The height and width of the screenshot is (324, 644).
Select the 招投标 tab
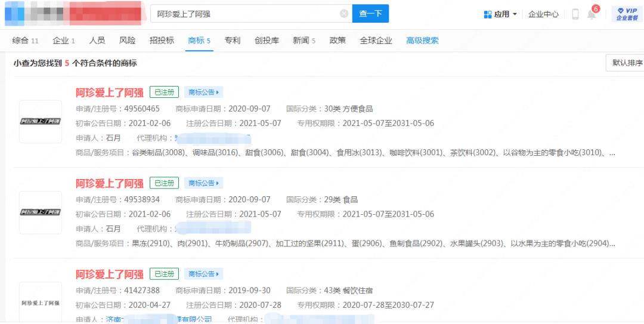(162, 41)
